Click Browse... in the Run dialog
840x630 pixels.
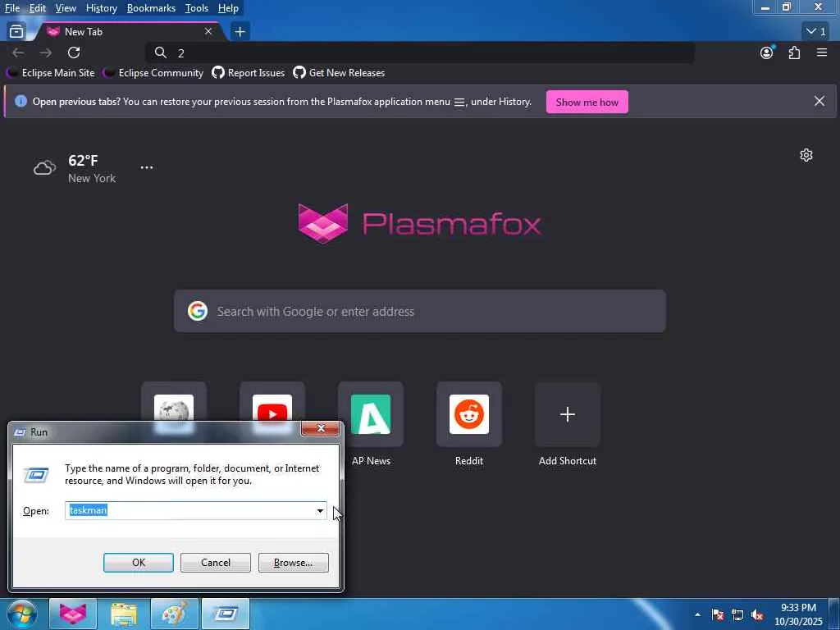pyautogui.click(x=293, y=563)
